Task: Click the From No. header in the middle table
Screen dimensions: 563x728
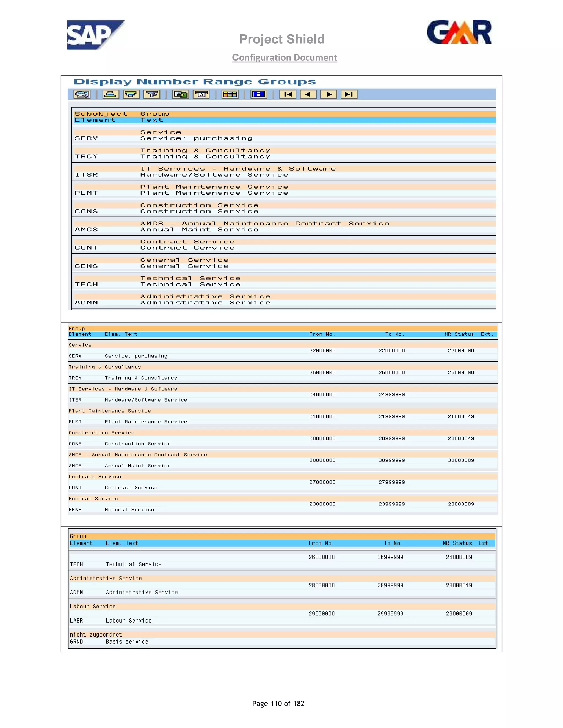Action: [322, 334]
